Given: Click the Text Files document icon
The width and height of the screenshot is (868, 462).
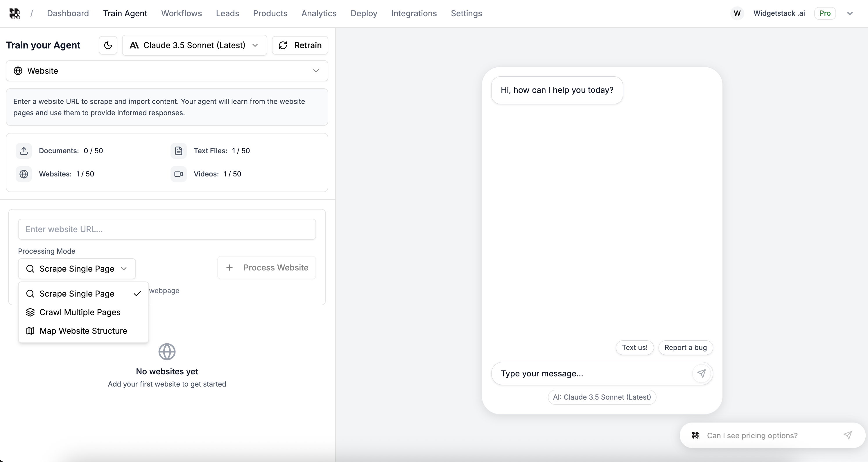Looking at the screenshot, I should pos(178,151).
